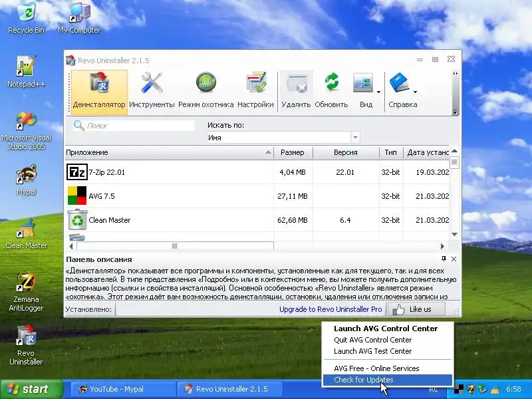
Task: Open toolbar overflow options arrow
Action: pyautogui.click(x=456, y=112)
